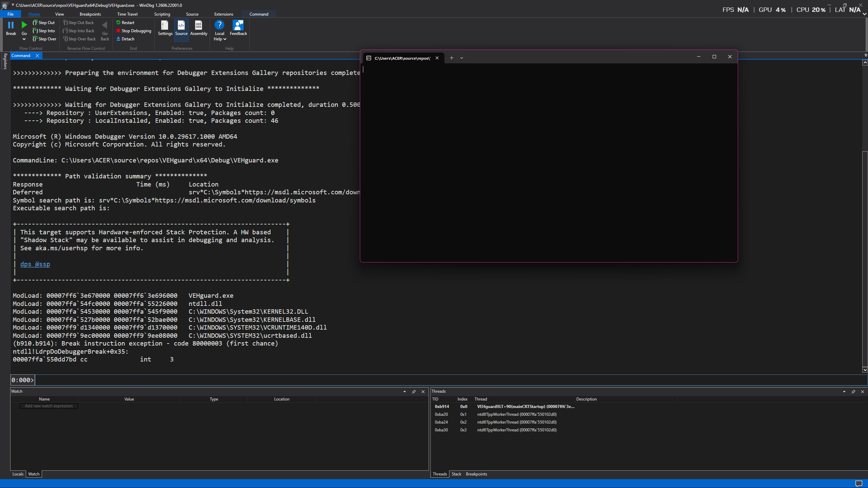The height and width of the screenshot is (488, 868).
Task: Open the Registers side panel
Action: tap(5, 61)
